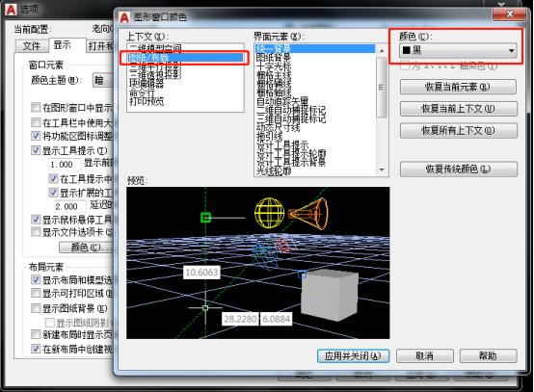This screenshot has width=534, height=392.
Task: Click the AutoCAD logo icon in 选项 window title bar
Action: pyautogui.click(x=11, y=10)
